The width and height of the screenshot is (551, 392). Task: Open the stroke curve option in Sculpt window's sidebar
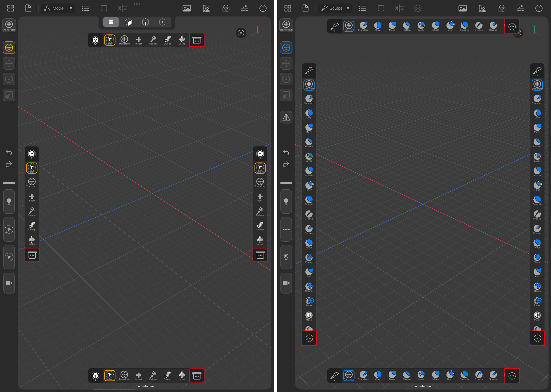[286, 229]
